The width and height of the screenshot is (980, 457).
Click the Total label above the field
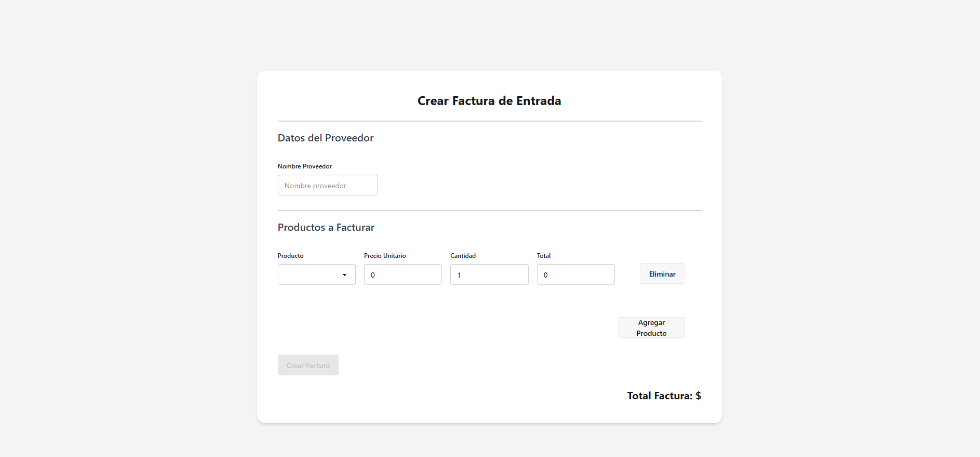[x=543, y=256]
